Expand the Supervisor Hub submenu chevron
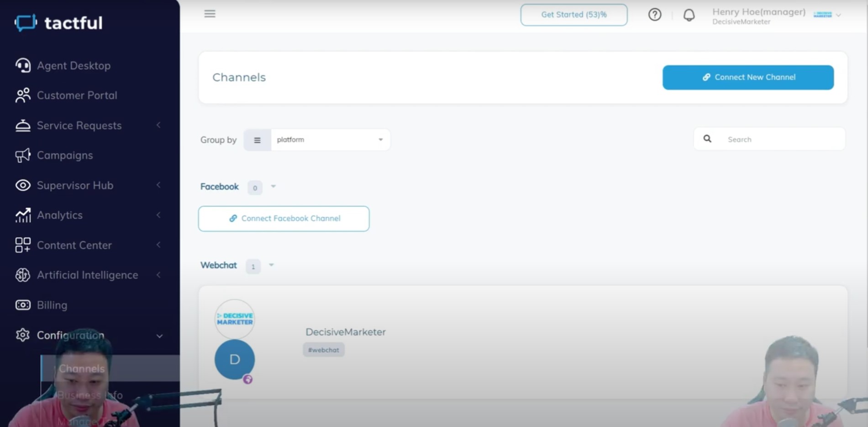Viewport: 868px width, 427px height. (158, 185)
